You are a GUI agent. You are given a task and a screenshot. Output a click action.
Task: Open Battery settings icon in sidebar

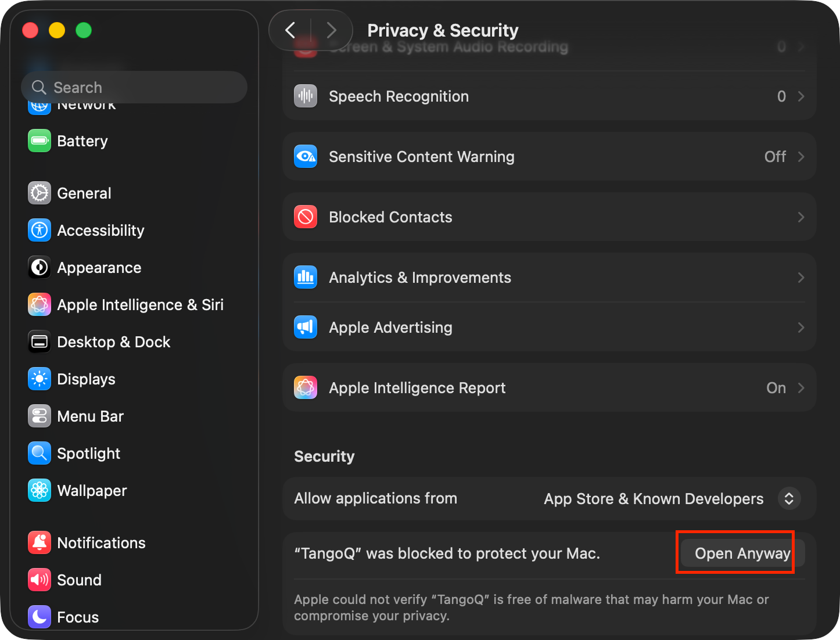coord(40,141)
